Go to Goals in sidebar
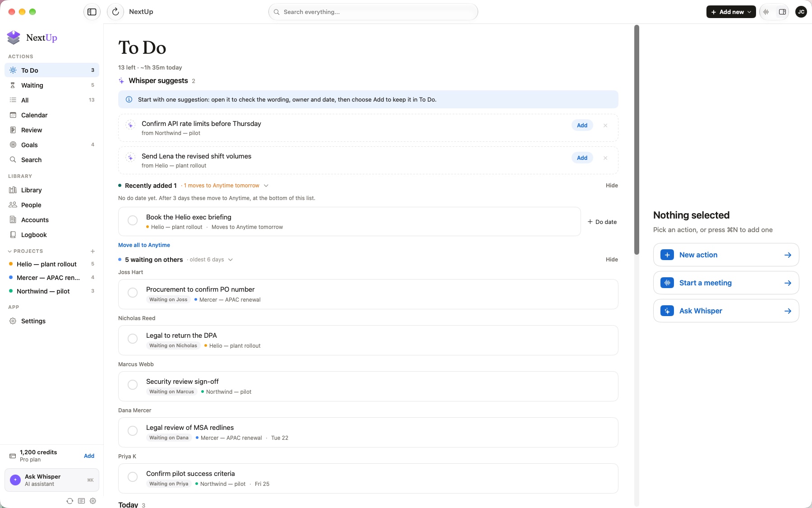Screen dimensions: 812x508 [x=52, y=145]
